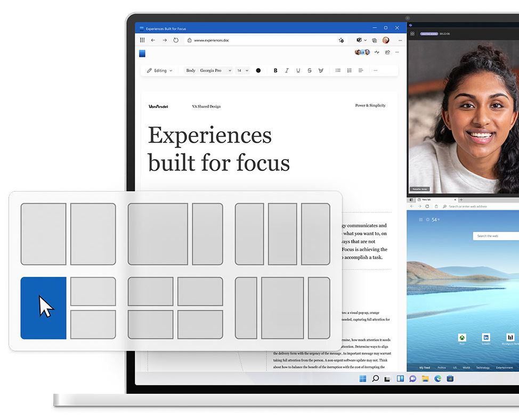The width and height of the screenshot is (519, 420).
Task: Open document header more options ellipsis
Action: pyautogui.click(x=397, y=52)
